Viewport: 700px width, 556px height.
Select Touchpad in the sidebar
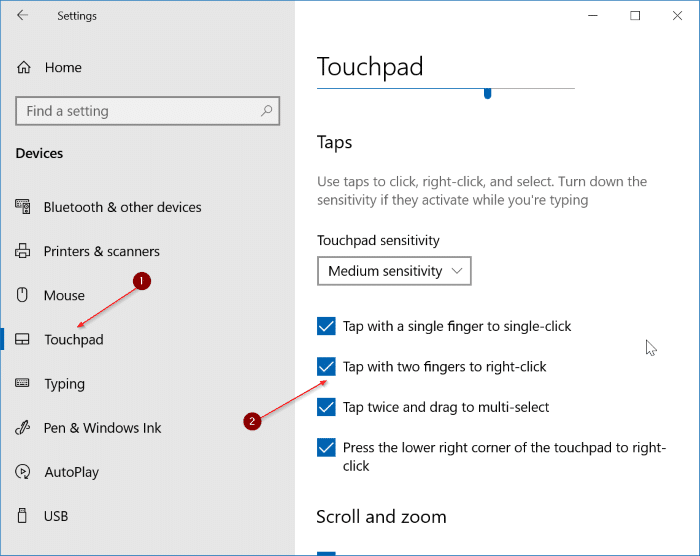74,340
